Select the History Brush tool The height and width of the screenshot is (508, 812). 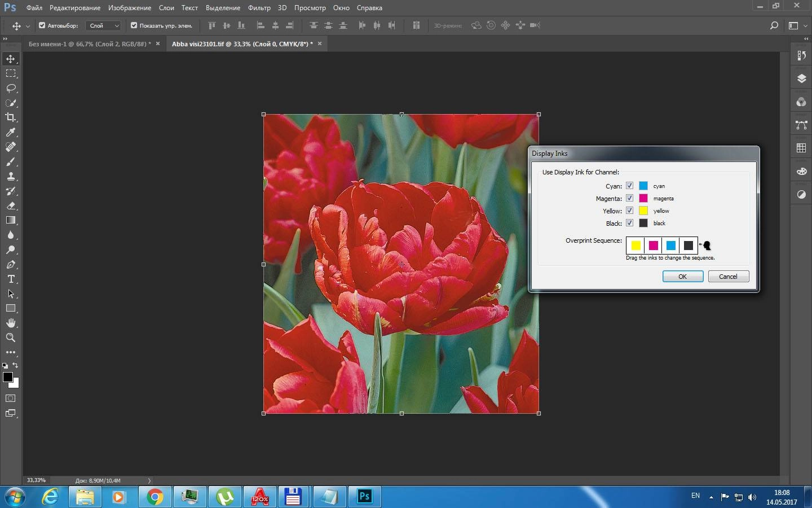click(x=11, y=191)
